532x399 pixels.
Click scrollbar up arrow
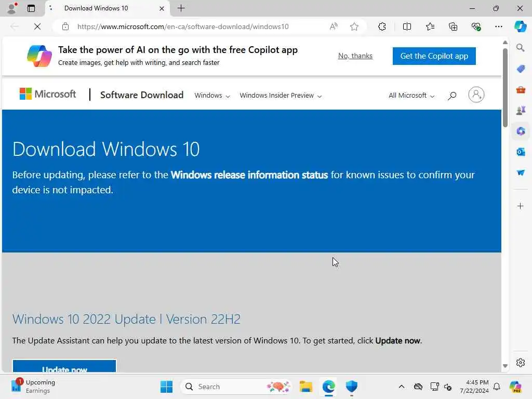505,43
